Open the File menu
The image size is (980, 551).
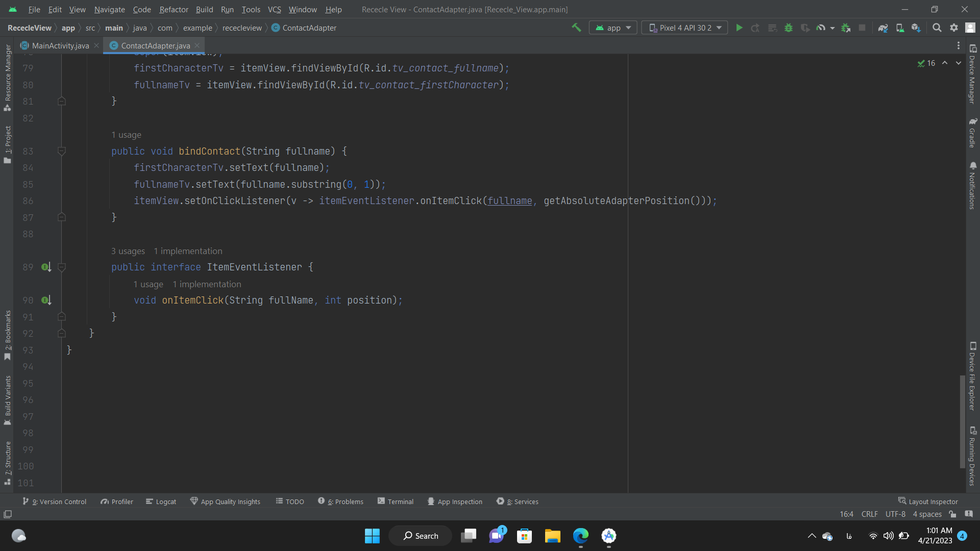pyautogui.click(x=34, y=9)
